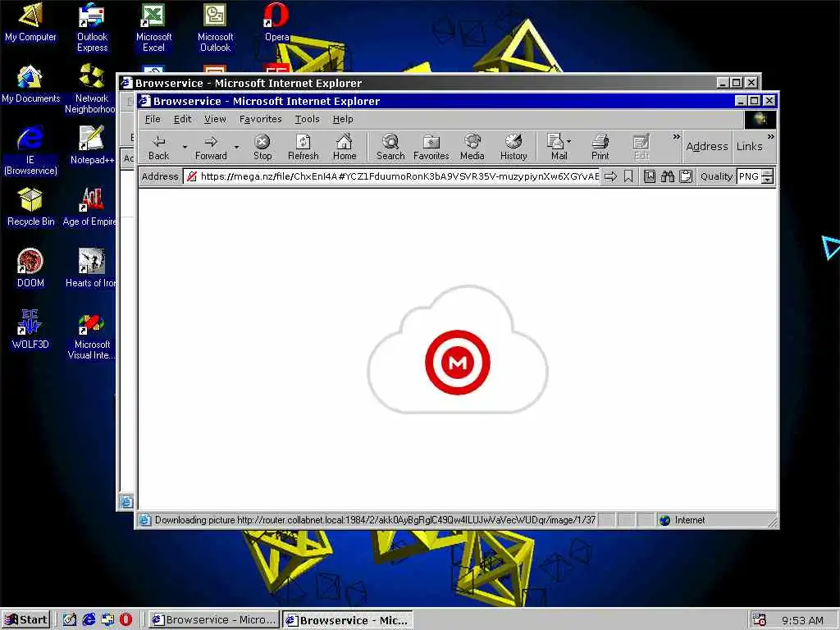Viewport: 840px width, 630px height.
Task: Click the Mail toolbar button
Action: [556, 148]
